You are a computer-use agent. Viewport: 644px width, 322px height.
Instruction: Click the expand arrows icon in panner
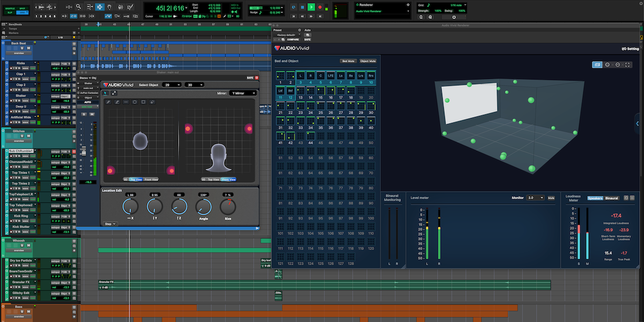tap(114, 93)
